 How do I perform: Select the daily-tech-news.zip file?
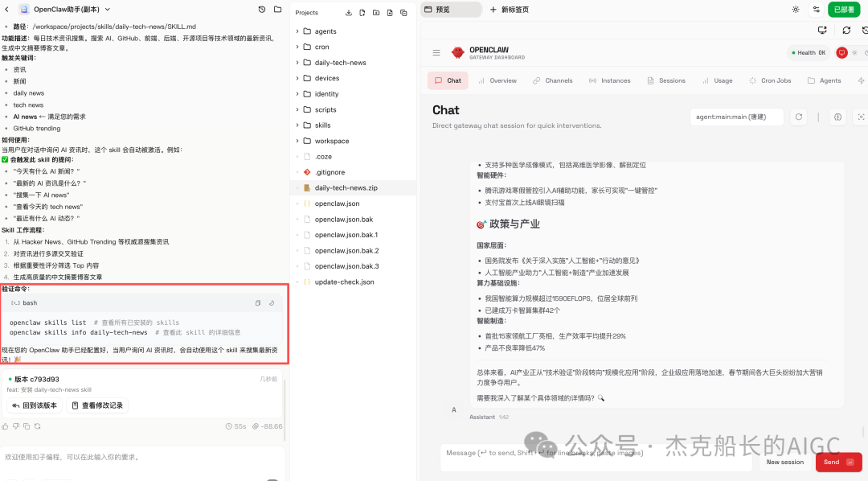coord(353,188)
